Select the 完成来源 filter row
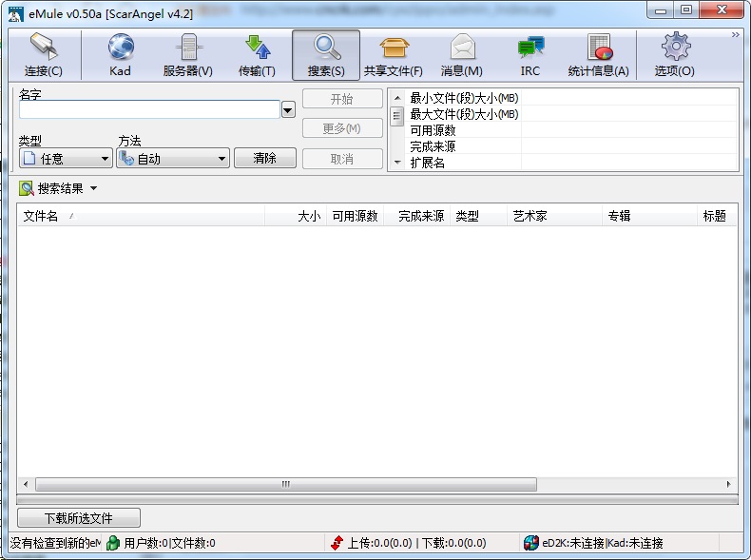This screenshot has height=560, width=751. pos(571,146)
